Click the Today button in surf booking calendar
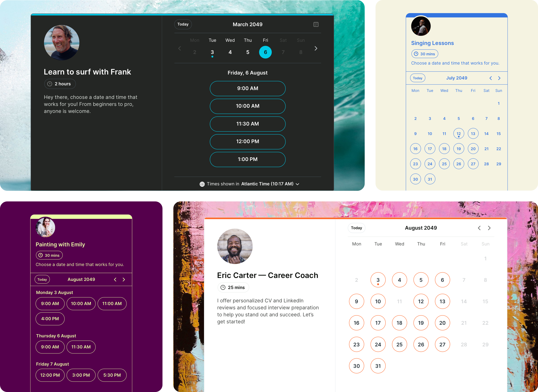Screen dimensions: 538x392 183,24
